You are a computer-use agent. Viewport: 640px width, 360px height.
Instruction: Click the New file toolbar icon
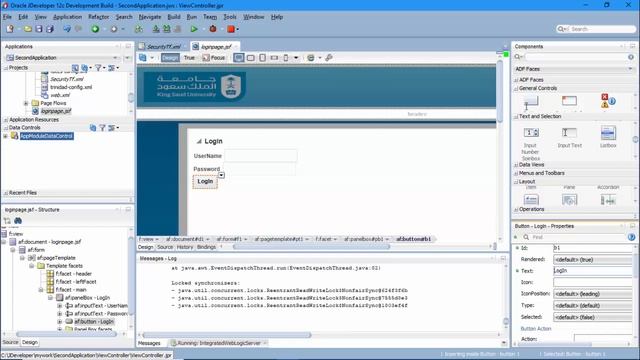[x=10, y=29]
